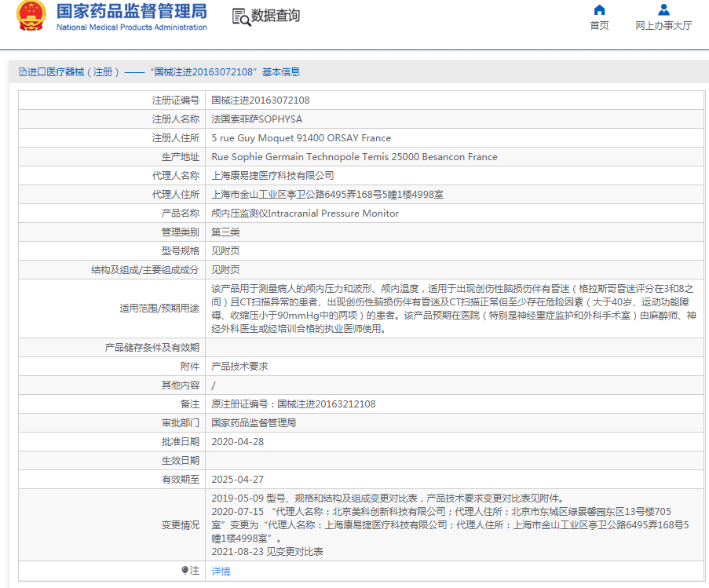Click the document icon before 进口医疗器械
The height and width of the screenshot is (588, 709).
click(22, 72)
